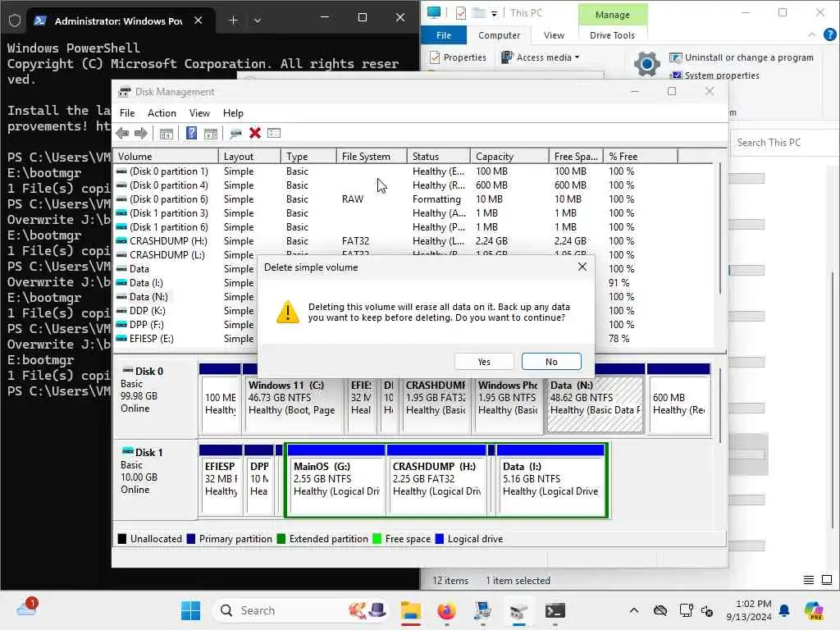
Task: Open the Quick Access Toolbar customize dropdown
Action: tap(494, 13)
